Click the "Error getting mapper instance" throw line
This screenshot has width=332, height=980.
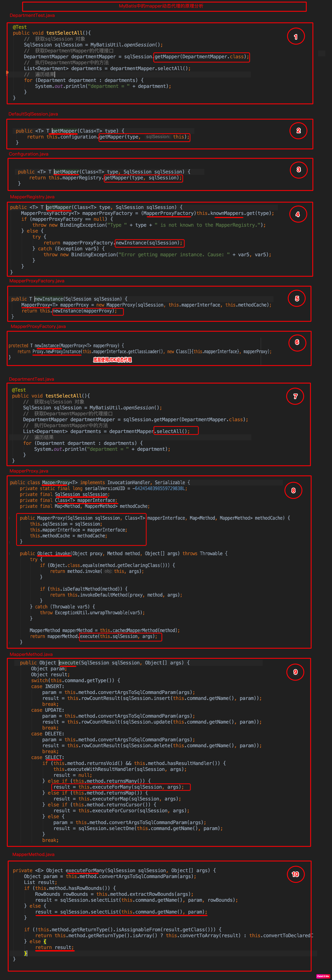(157, 255)
